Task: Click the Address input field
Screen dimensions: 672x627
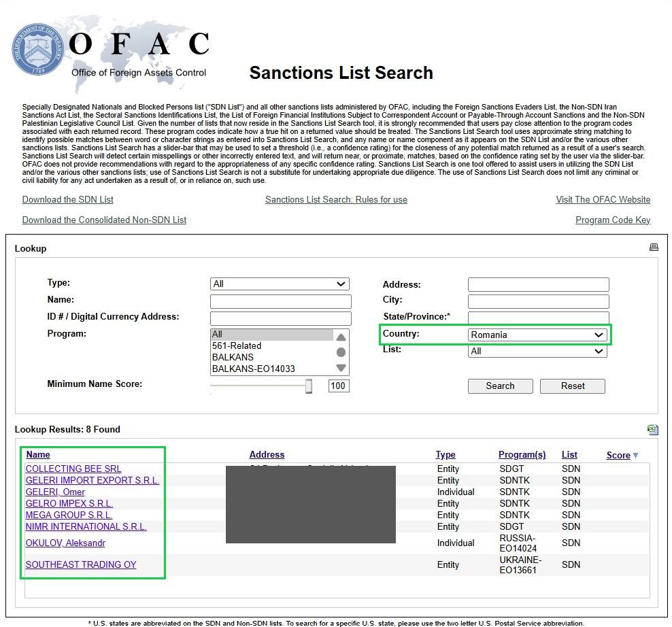Action: click(538, 284)
